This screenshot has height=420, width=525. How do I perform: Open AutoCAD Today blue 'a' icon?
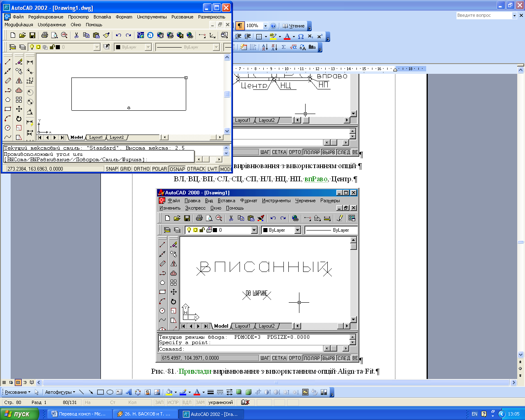[151, 35]
